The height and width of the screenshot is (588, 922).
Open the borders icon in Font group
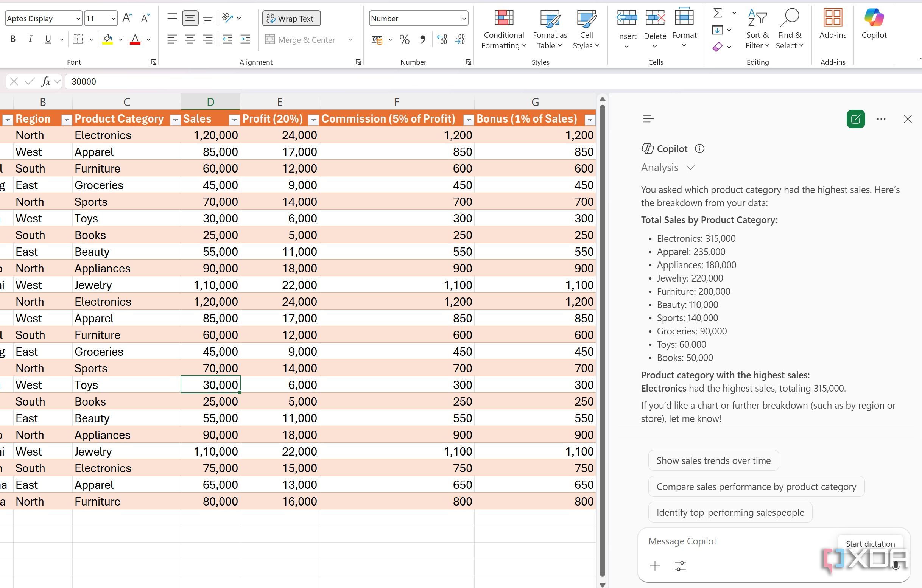coord(78,39)
